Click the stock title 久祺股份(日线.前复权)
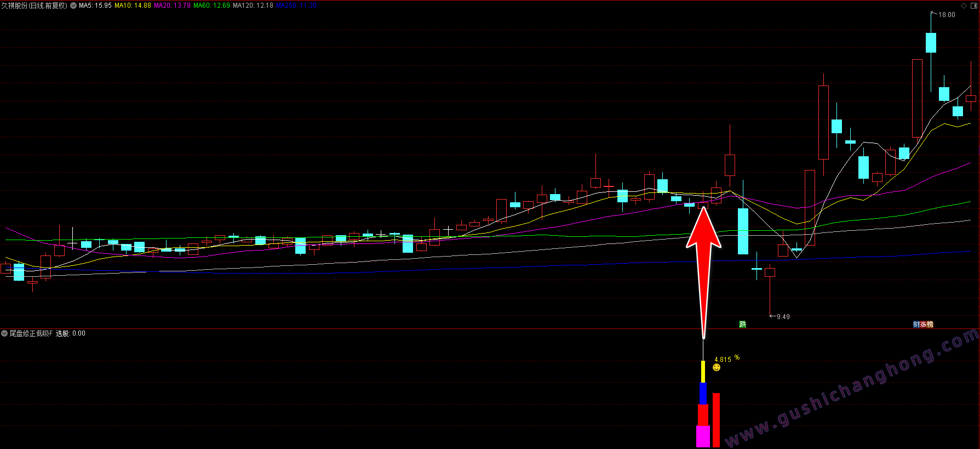The image size is (980, 449). click(x=35, y=5)
